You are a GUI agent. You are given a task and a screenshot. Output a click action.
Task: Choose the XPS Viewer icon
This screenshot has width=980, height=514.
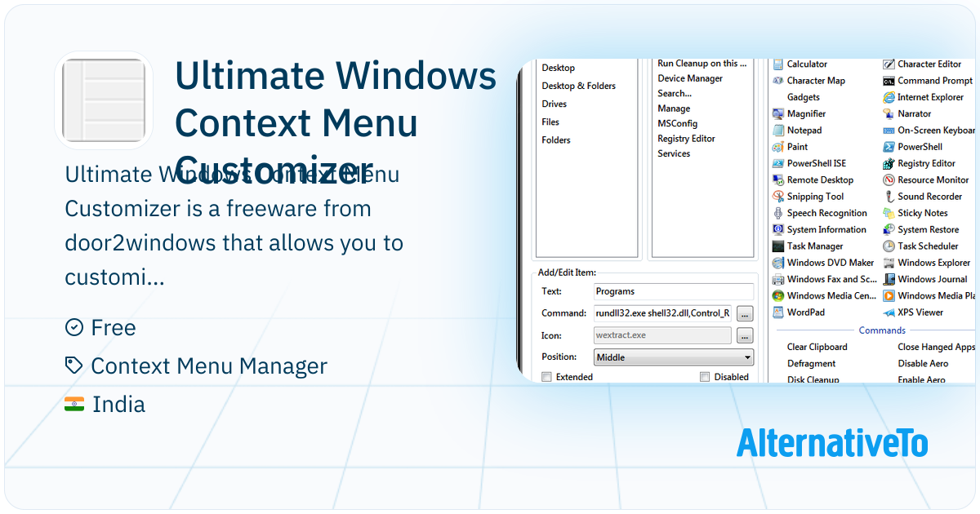coord(889,312)
